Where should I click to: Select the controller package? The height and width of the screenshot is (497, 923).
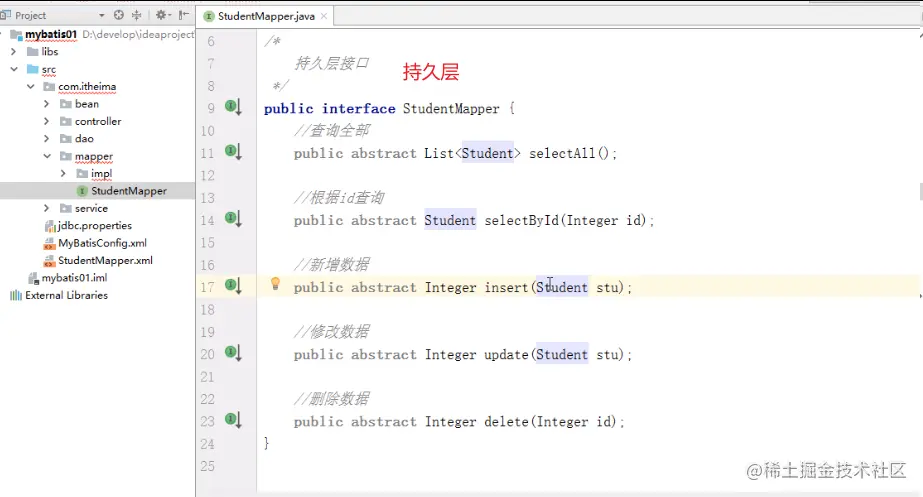[x=98, y=121]
